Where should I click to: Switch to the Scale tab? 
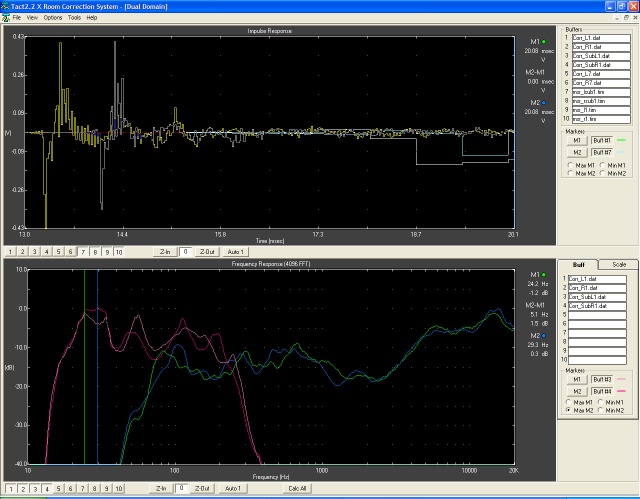tap(619, 264)
